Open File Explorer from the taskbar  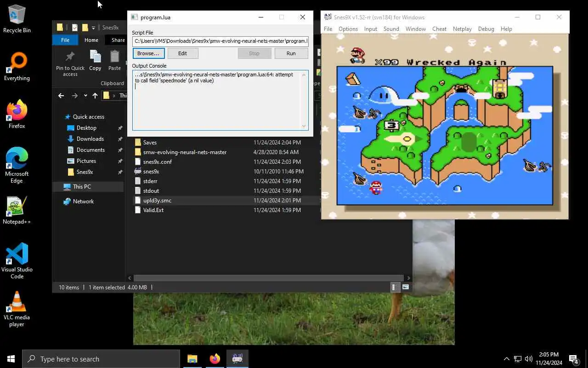192,359
